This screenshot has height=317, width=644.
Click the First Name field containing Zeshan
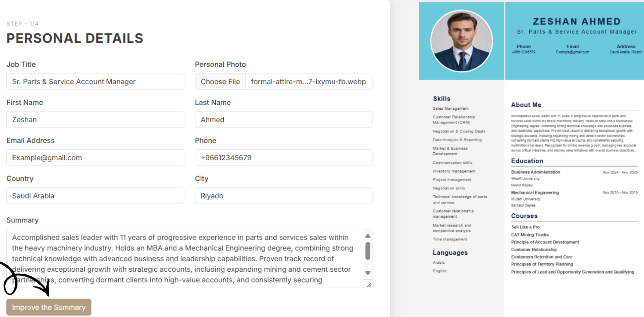95,119
